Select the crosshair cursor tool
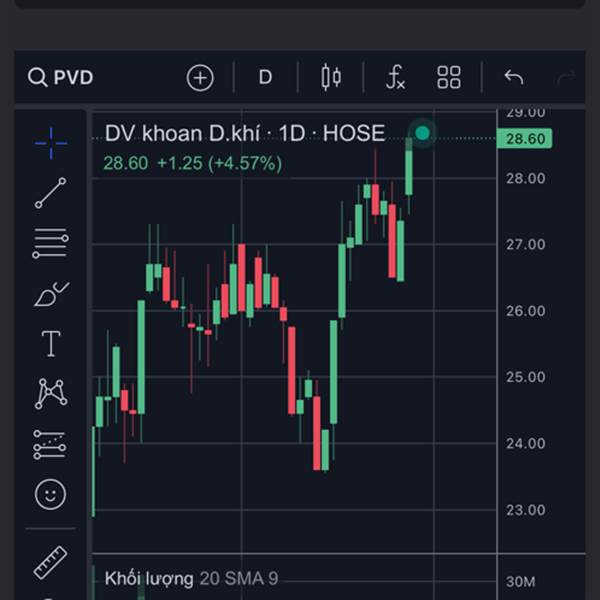 [x=51, y=143]
